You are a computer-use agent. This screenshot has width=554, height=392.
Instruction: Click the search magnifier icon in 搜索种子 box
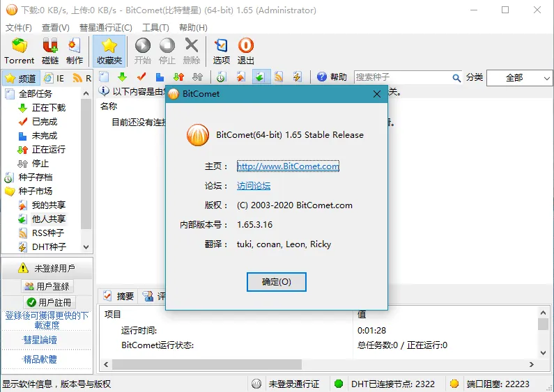coord(456,78)
